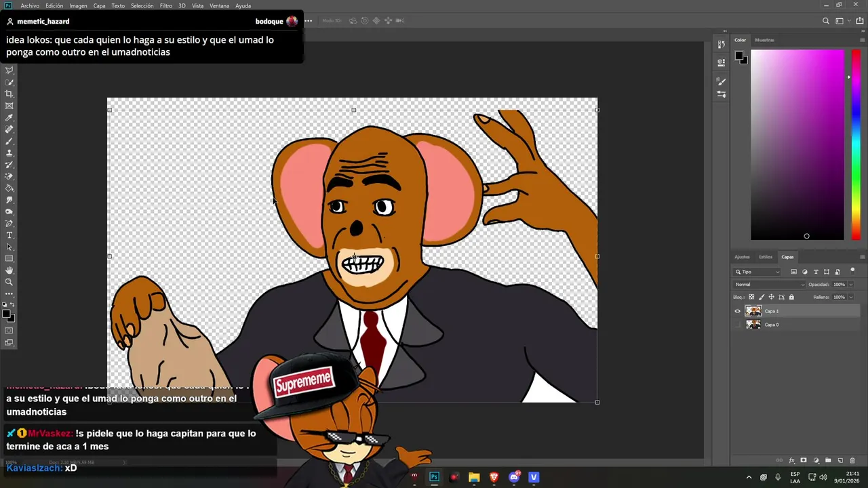
Task: Select the Path Selection tool
Action: tap(9, 247)
